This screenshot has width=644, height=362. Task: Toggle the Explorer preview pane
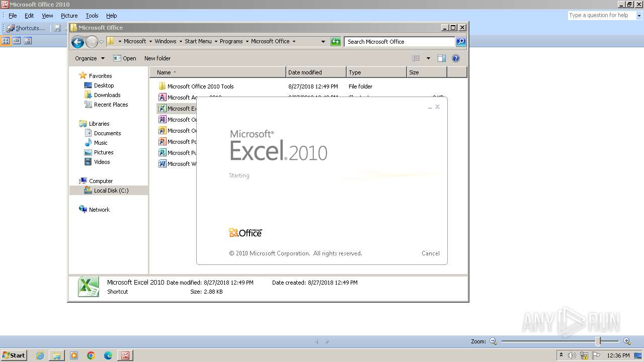442,58
